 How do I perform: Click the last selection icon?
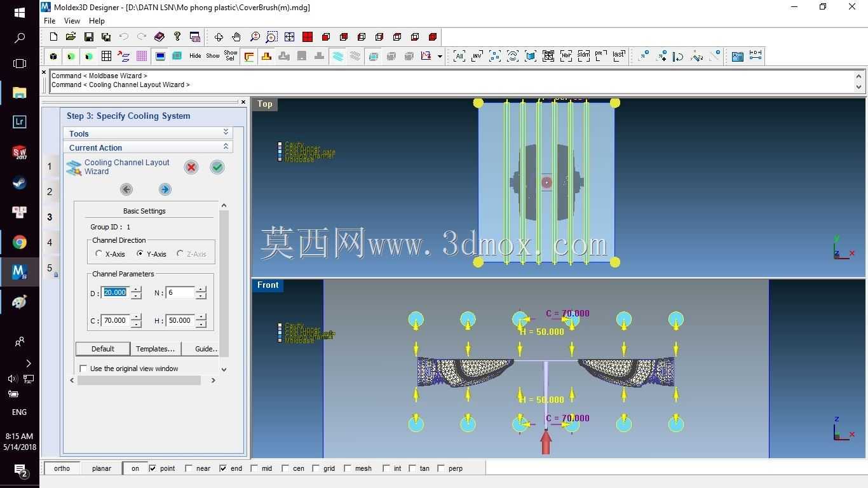(619, 56)
